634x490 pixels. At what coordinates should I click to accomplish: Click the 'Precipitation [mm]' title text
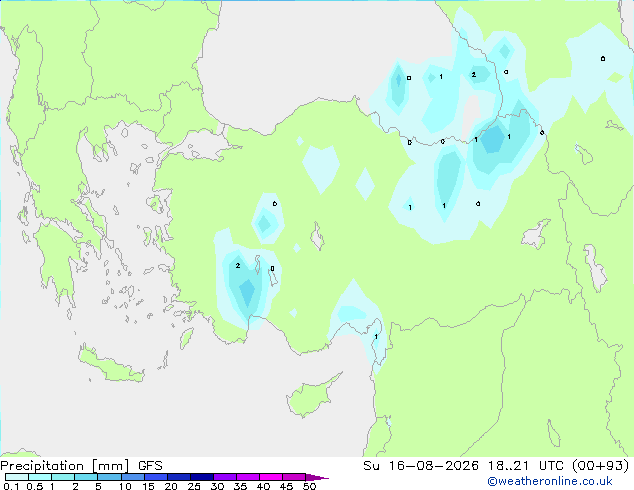tap(65, 466)
